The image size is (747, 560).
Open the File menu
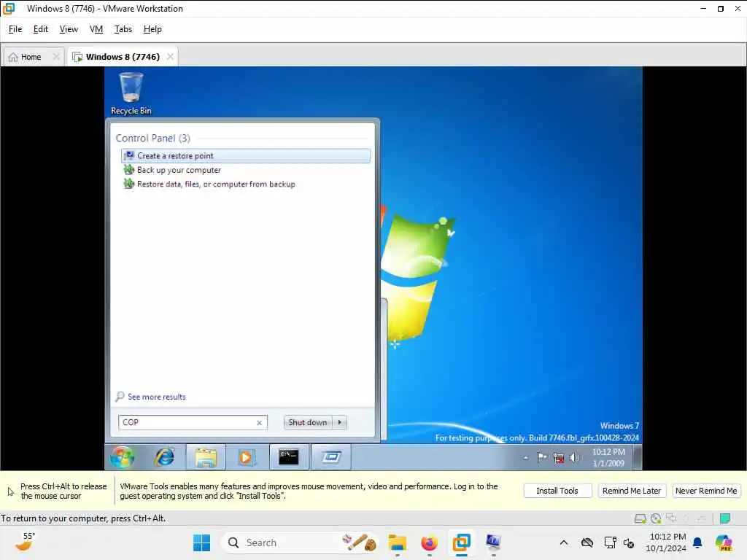pyautogui.click(x=15, y=29)
